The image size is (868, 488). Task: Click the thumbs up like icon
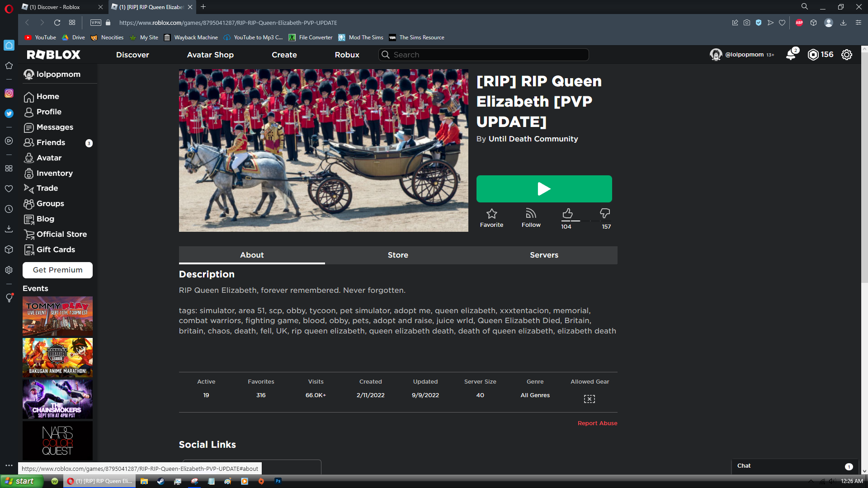pos(567,213)
